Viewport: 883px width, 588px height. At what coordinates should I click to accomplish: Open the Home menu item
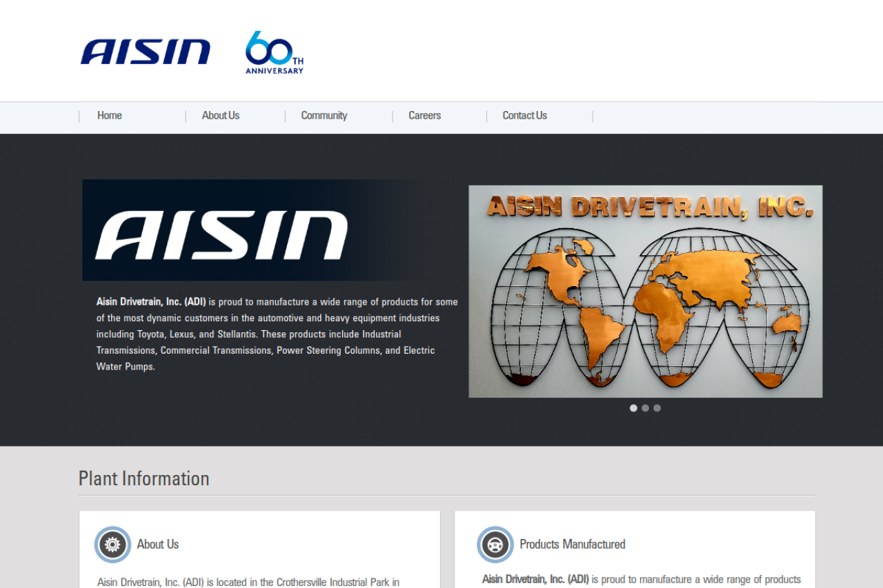[x=110, y=116]
